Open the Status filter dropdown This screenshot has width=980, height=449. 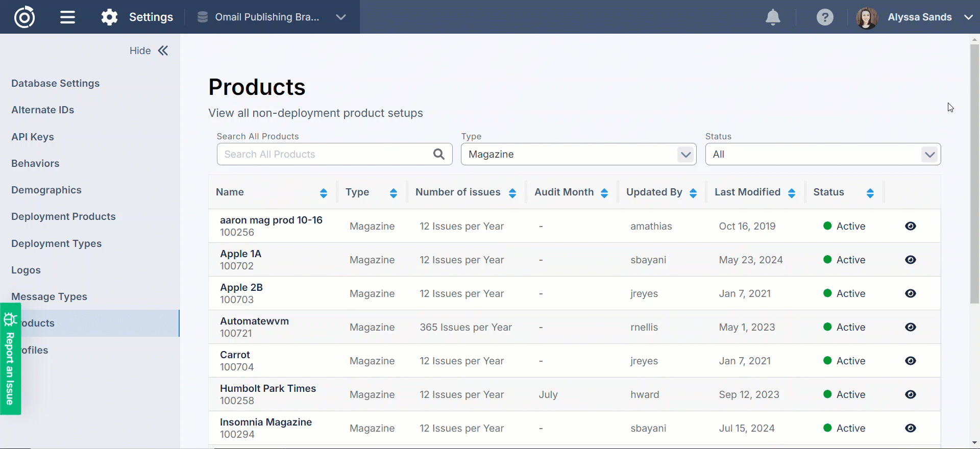click(822, 154)
